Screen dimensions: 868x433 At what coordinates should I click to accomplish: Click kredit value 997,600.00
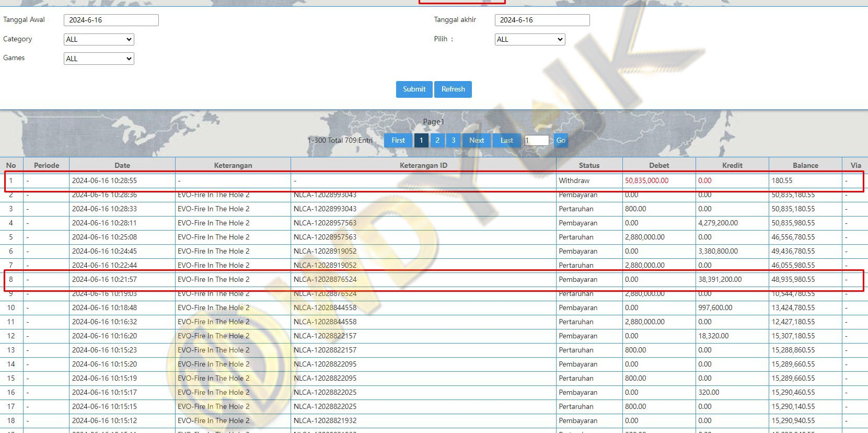[715, 307]
